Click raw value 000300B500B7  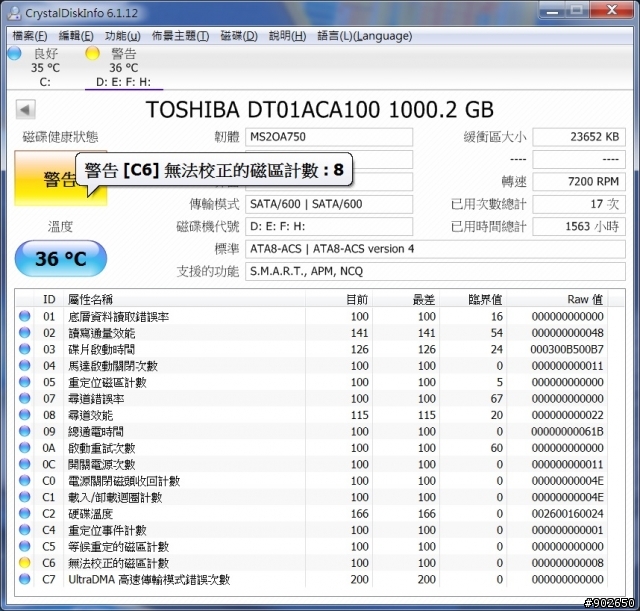567,349
